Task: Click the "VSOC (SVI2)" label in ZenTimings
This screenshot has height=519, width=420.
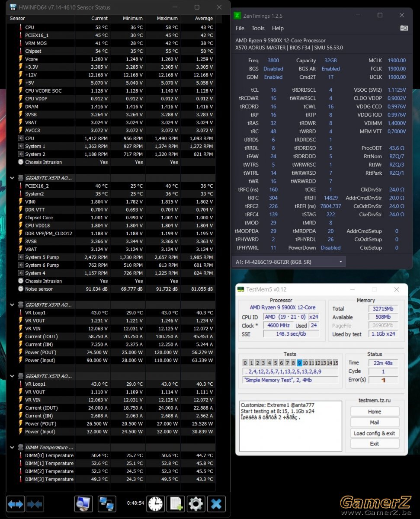Action: (x=368, y=90)
